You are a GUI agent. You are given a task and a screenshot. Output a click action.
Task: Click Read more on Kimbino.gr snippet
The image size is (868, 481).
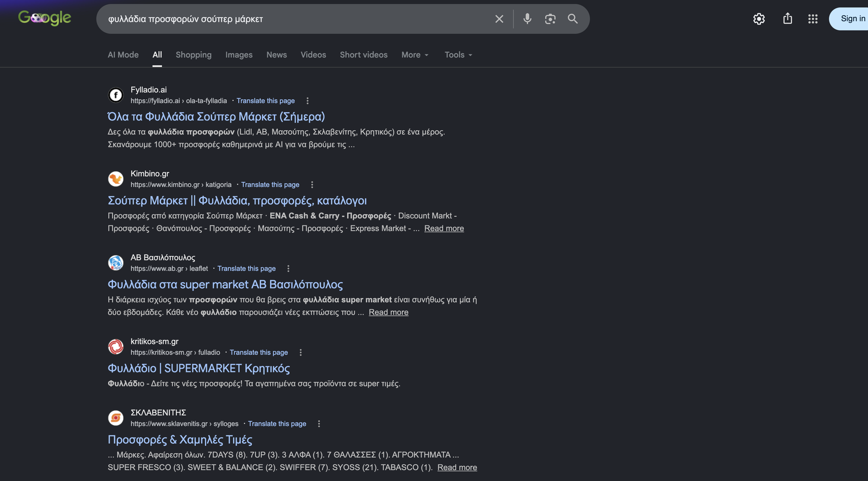pyautogui.click(x=444, y=228)
